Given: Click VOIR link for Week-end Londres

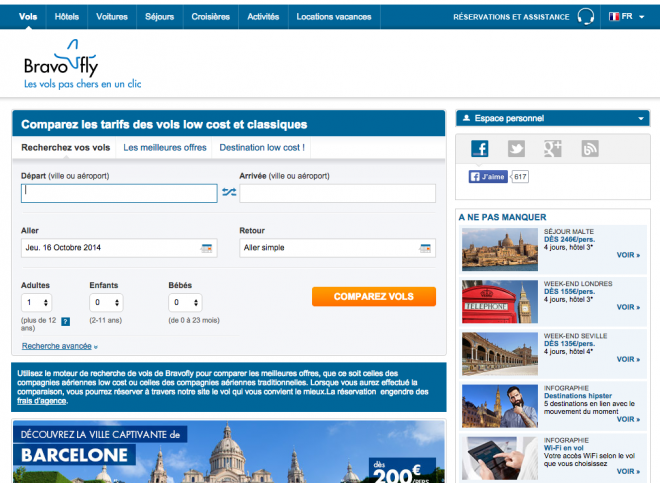Looking at the screenshot, I should tap(628, 307).
